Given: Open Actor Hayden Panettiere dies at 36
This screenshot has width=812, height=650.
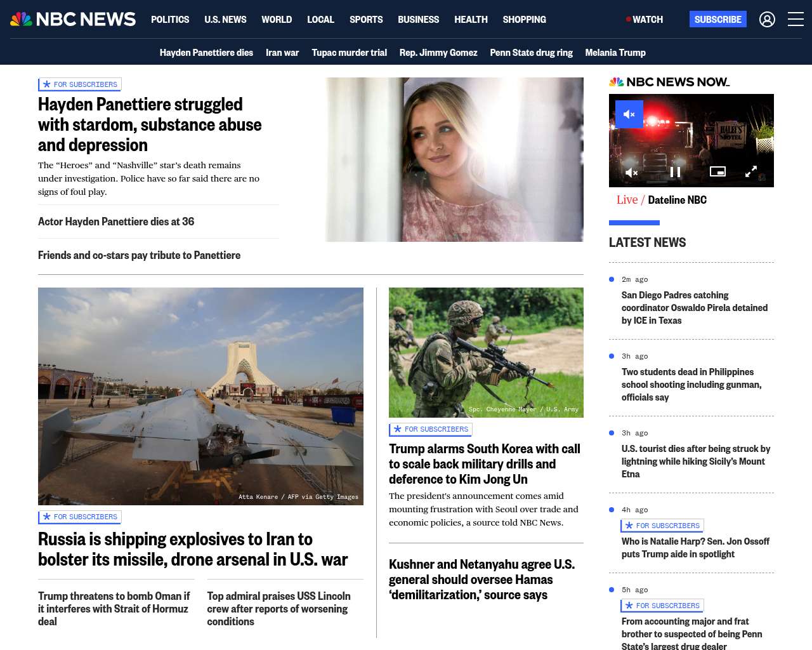Looking at the screenshot, I should click(116, 222).
